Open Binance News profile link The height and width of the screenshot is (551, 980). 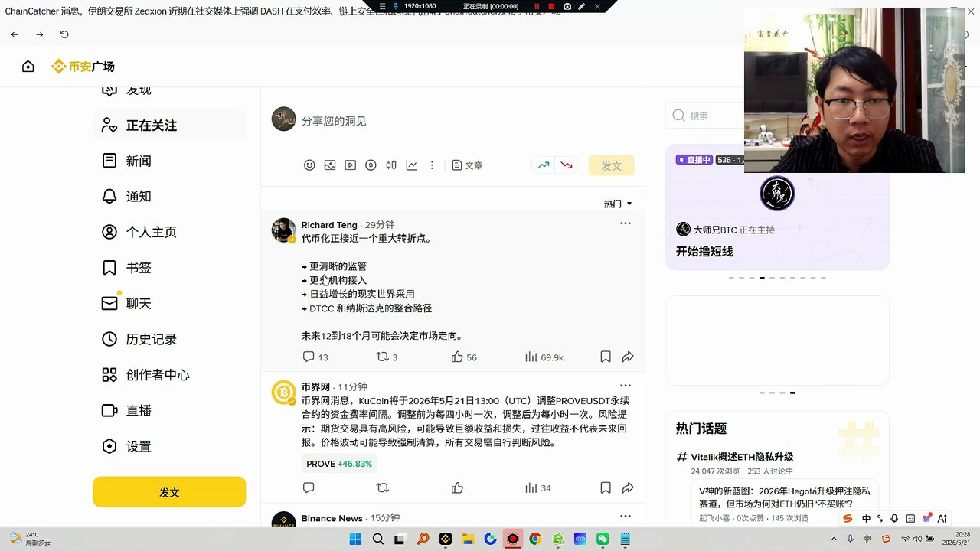tap(332, 518)
